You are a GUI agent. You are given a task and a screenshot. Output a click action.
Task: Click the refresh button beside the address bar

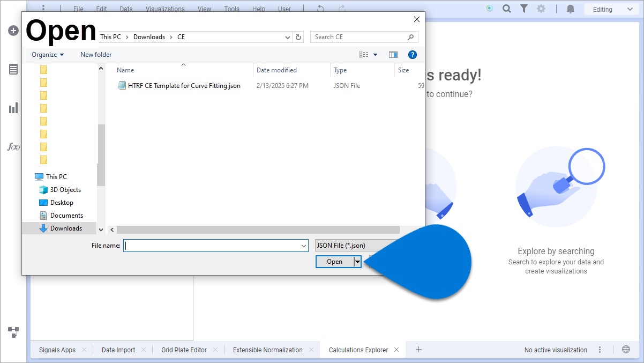(x=299, y=37)
